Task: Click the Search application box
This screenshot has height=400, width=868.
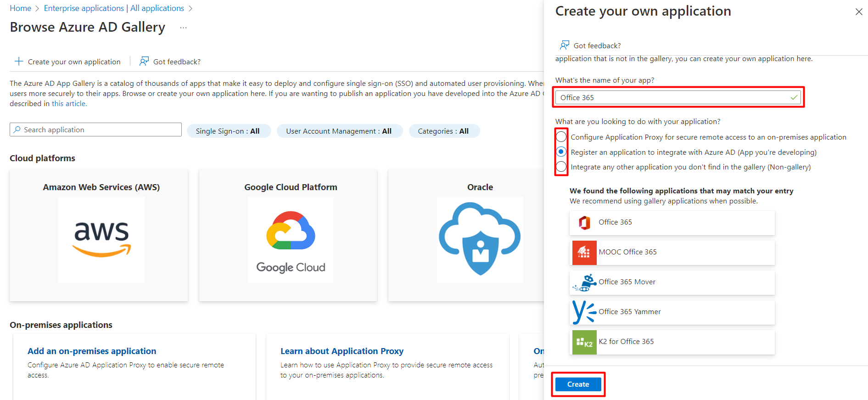Action: [x=95, y=130]
